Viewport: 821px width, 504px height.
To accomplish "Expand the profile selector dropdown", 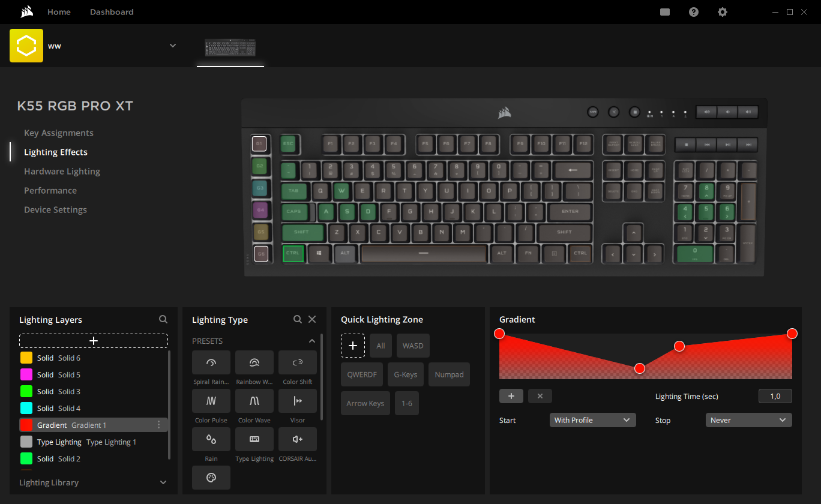I will 173,46.
